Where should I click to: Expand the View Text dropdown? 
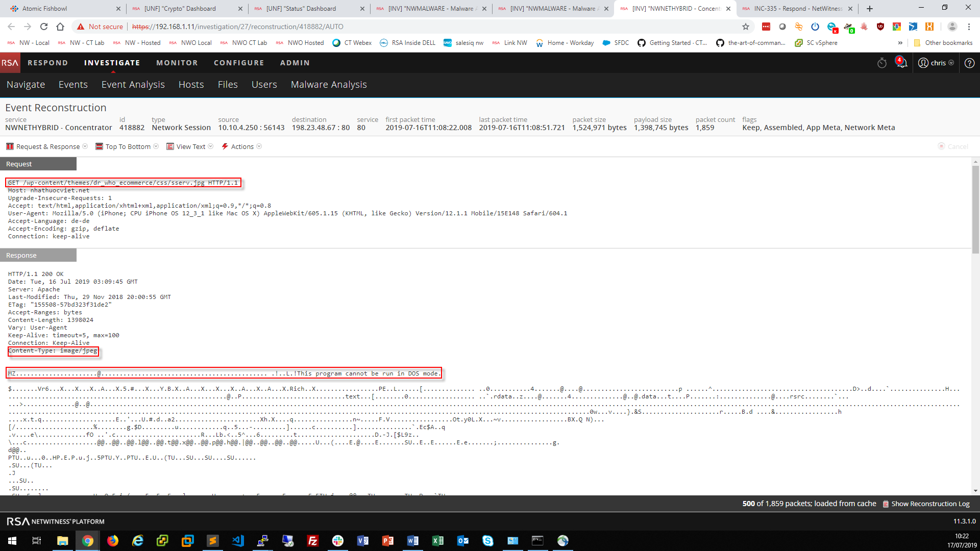190,146
